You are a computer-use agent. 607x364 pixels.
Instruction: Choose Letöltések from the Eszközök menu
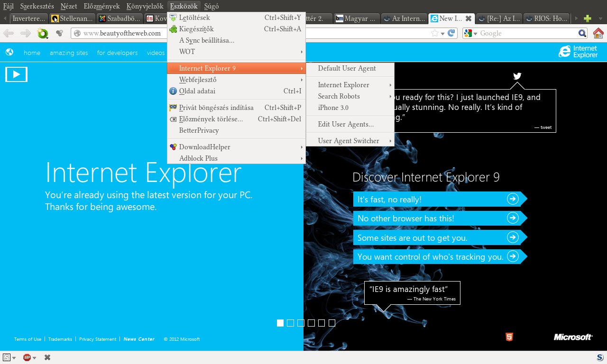pos(236,18)
